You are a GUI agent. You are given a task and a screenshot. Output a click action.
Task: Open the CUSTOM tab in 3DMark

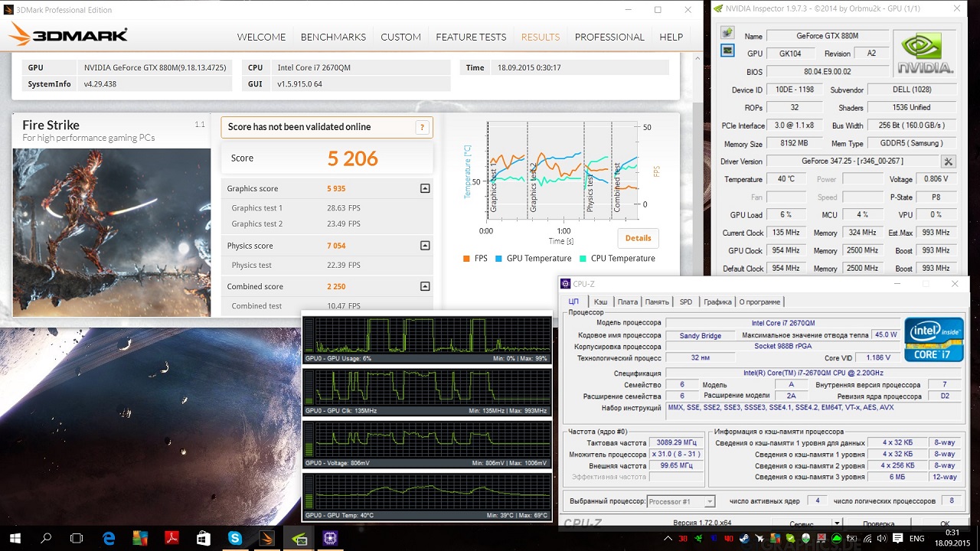[400, 37]
